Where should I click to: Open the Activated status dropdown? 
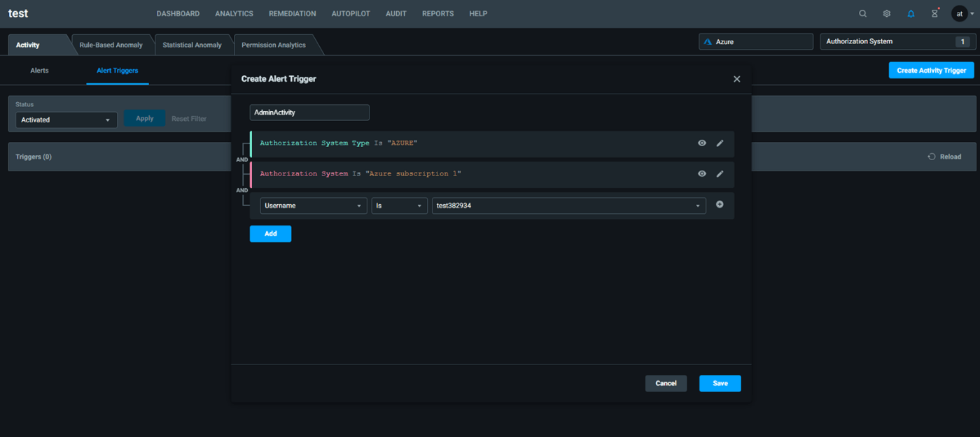(66, 120)
